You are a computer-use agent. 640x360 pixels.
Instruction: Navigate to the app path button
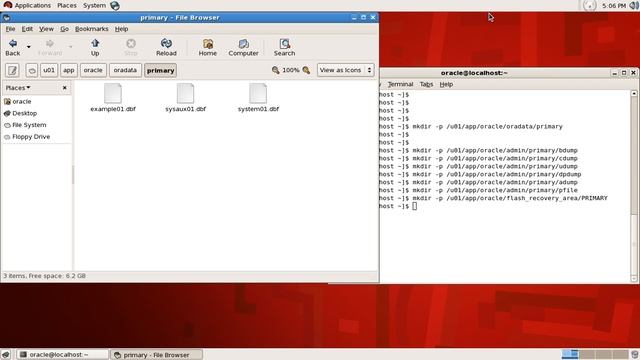[69, 70]
